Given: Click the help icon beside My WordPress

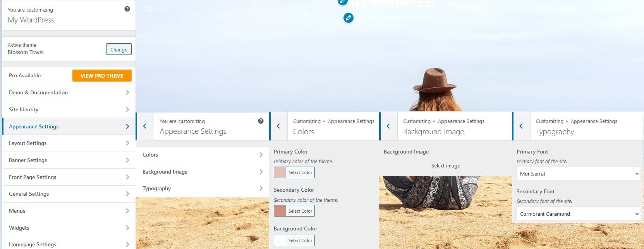Looking at the screenshot, I should point(127,9).
